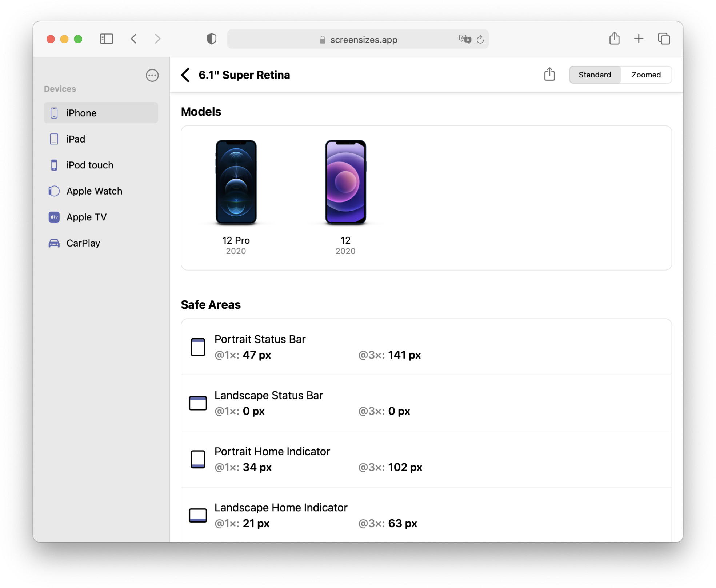The width and height of the screenshot is (716, 588).
Task: Click the iPhone sidebar icon
Action: [54, 113]
